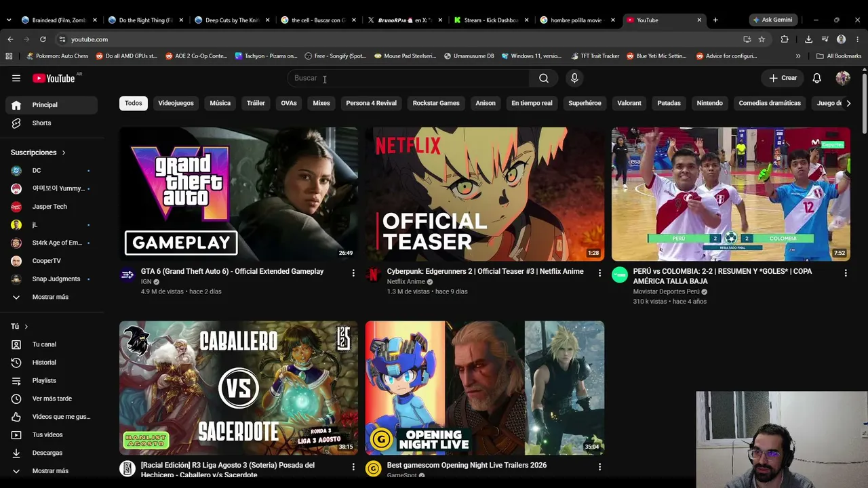Viewport: 868px width, 488px height.
Task: Expand the Tú section
Action: (x=20, y=326)
